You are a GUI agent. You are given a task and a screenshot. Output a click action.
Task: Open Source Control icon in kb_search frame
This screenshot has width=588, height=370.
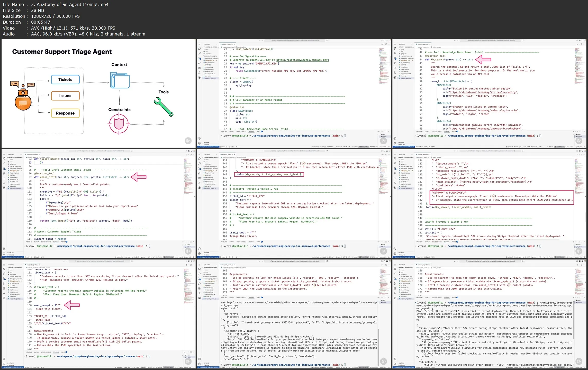click(x=395, y=58)
